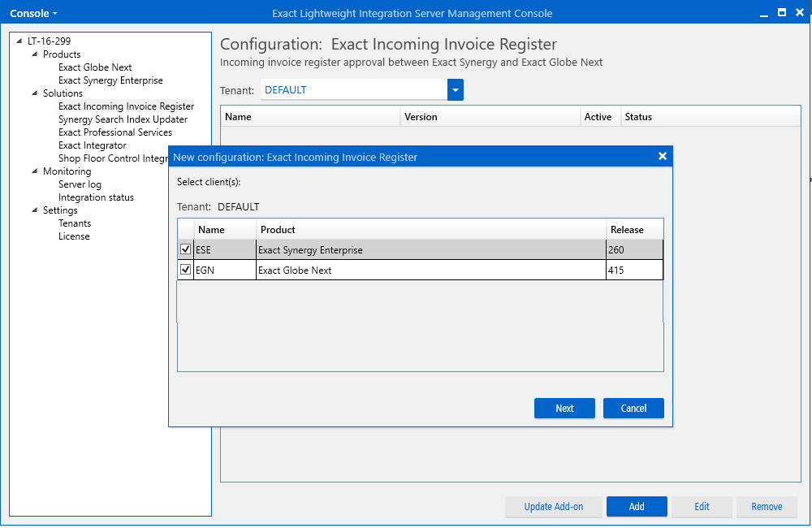
Task: Collapse the Settings tree section
Action: (35, 210)
